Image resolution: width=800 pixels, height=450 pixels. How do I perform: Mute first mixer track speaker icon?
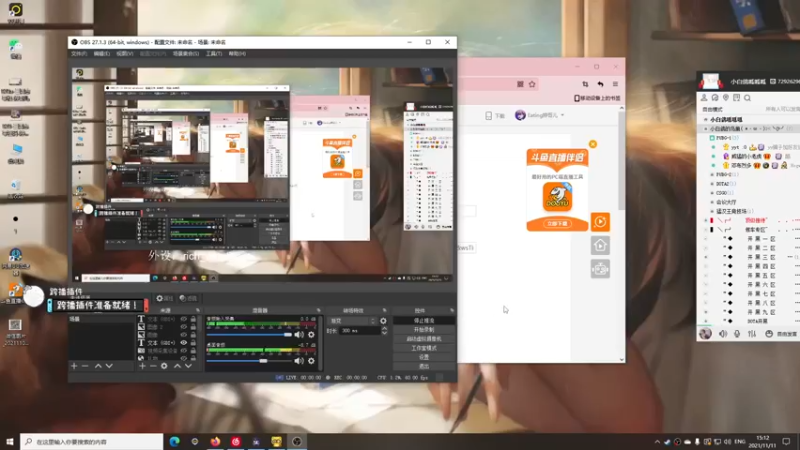pyautogui.click(x=299, y=335)
